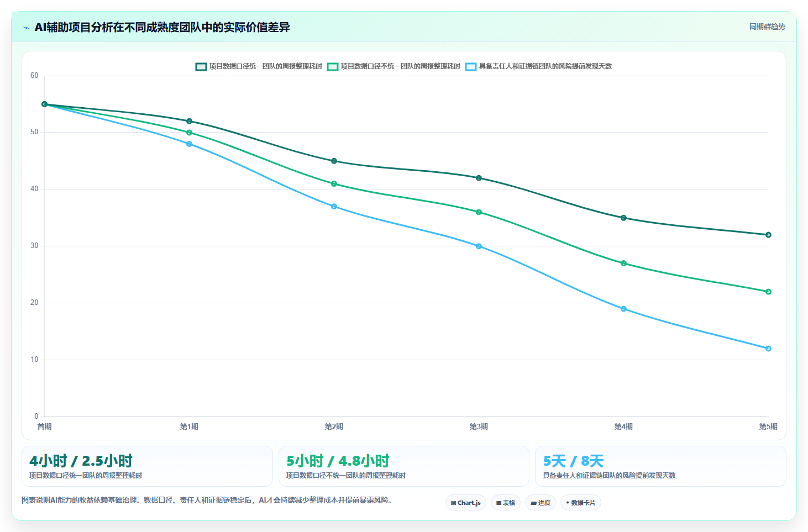Click light green data point 41 at 第2期
Screen dimensions: 808x532
[334, 183]
